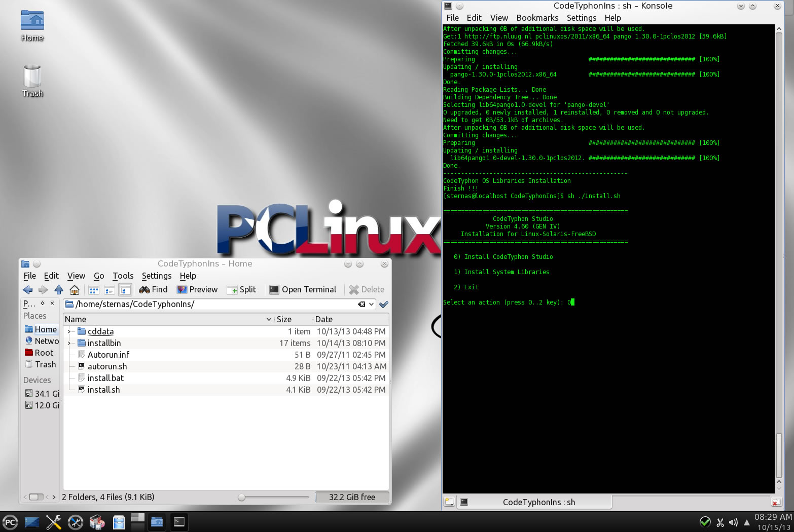The height and width of the screenshot is (532, 794).
Task: Open the Home desktop icon
Action: point(32,26)
